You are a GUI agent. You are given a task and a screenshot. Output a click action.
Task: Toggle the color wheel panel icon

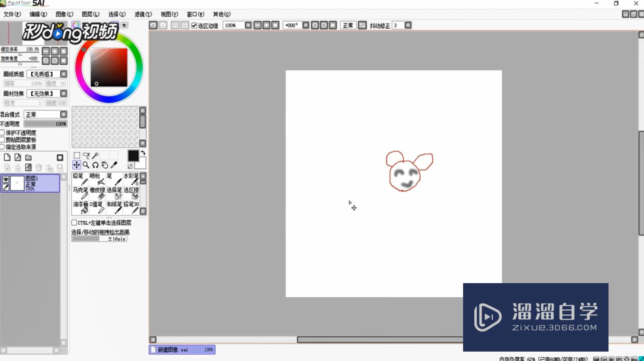click(76, 25)
